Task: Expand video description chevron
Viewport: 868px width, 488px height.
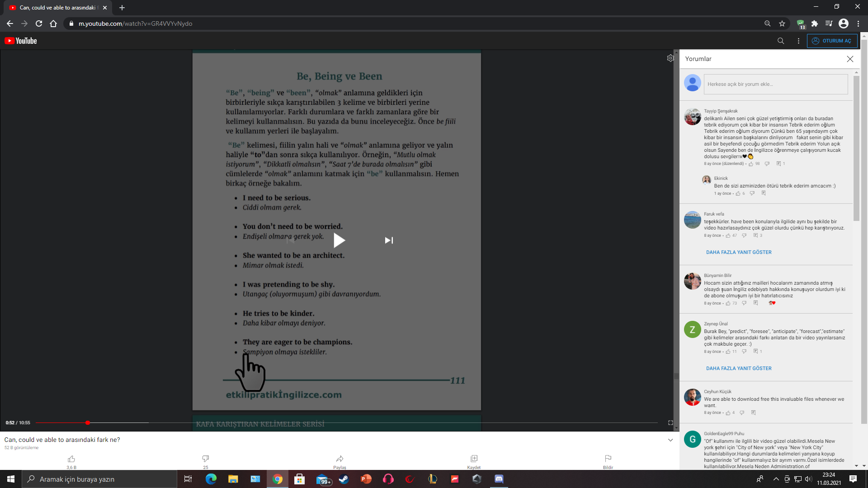Action: point(670,440)
